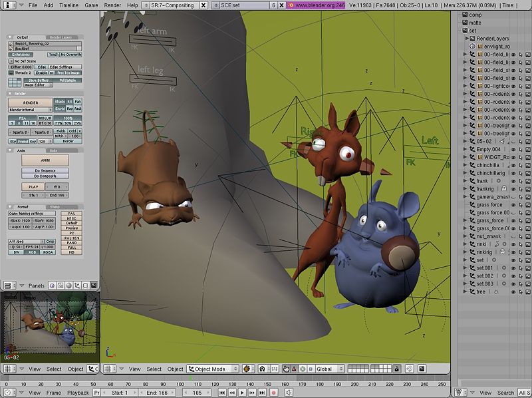
Task: Toggle the 3D manipulator hand icon
Action: point(286,369)
